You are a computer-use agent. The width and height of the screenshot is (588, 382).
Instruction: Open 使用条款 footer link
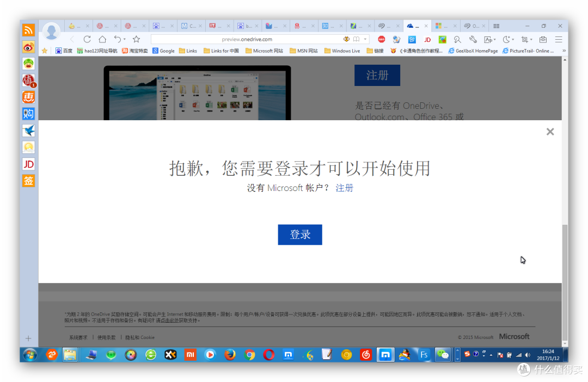pos(107,337)
